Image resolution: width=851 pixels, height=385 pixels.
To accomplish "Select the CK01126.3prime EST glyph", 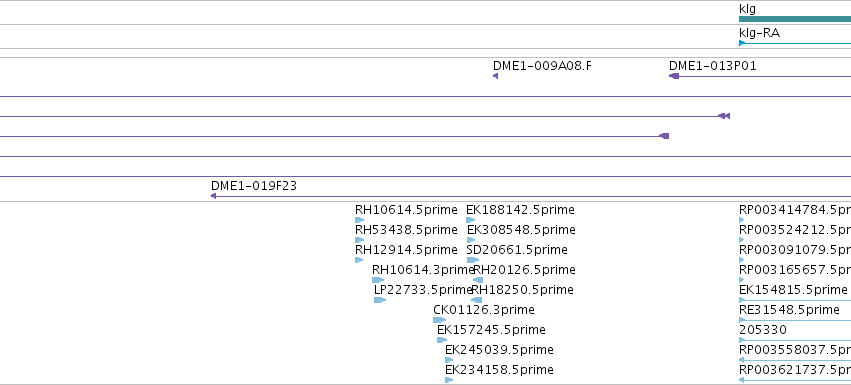I will [439, 320].
